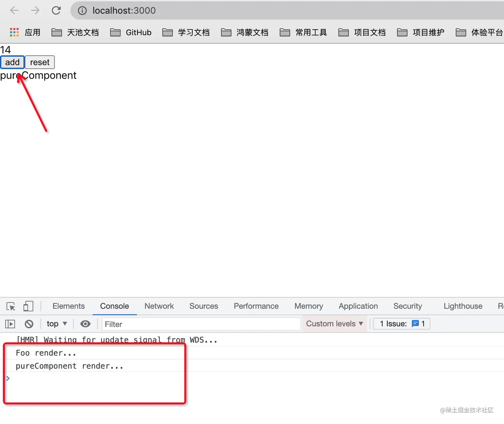This screenshot has width=504, height=424.
Task: Click the reset button
Action: (x=40, y=62)
